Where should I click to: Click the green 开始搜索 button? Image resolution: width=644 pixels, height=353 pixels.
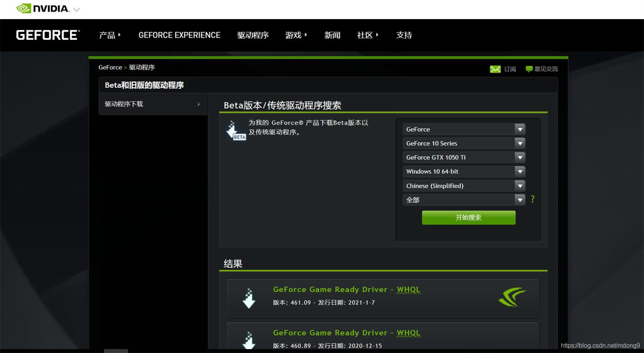tap(469, 218)
